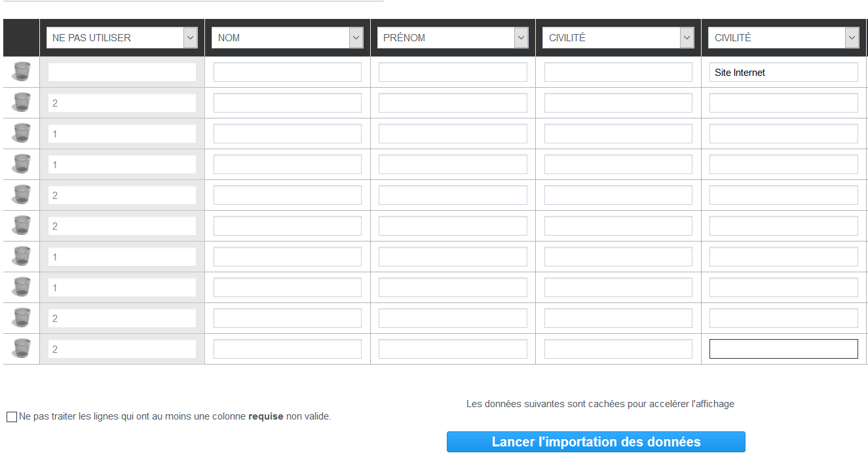
Task: Delete the second row using the trash icon
Action: coord(21,102)
